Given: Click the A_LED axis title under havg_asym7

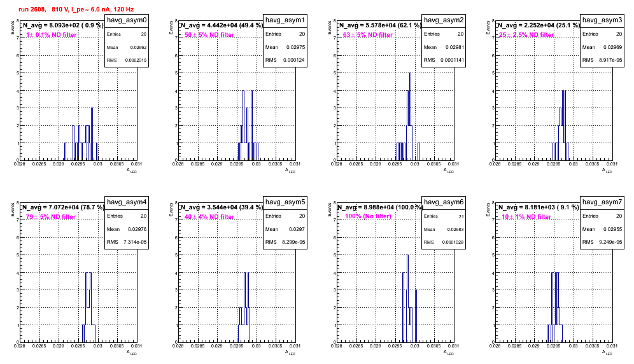Looking at the screenshot, I should [x=607, y=353].
